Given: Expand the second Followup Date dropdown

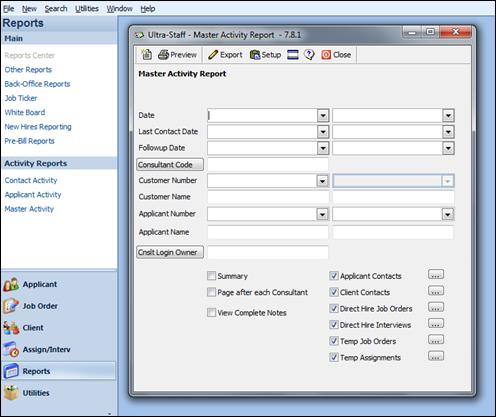Looking at the screenshot, I should coord(448,148).
